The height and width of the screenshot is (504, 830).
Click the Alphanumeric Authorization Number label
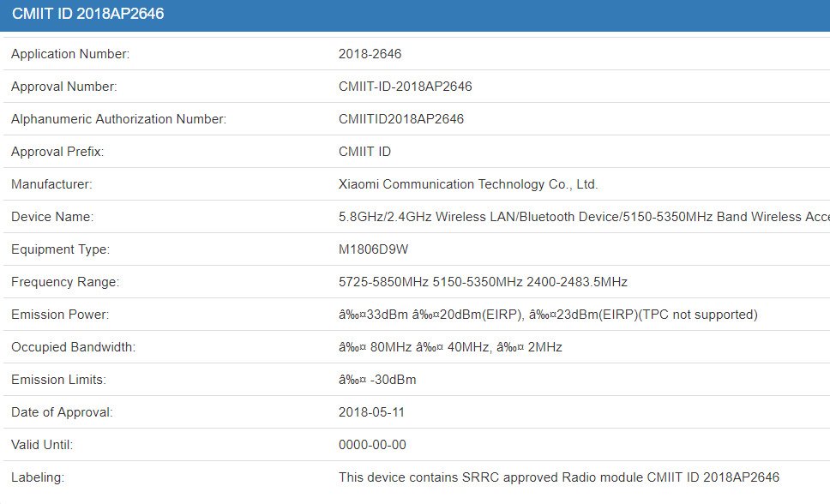coord(118,119)
